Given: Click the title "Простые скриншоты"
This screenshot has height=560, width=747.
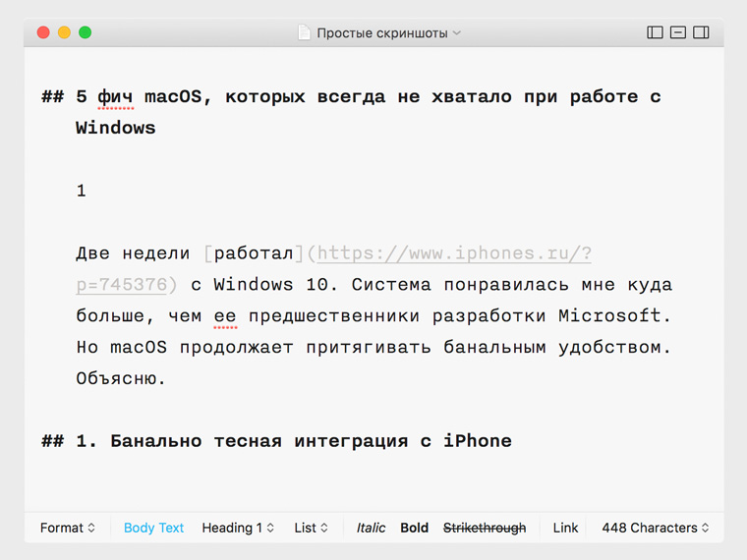Looking at the screenshot, I should [x=382, y=32].
